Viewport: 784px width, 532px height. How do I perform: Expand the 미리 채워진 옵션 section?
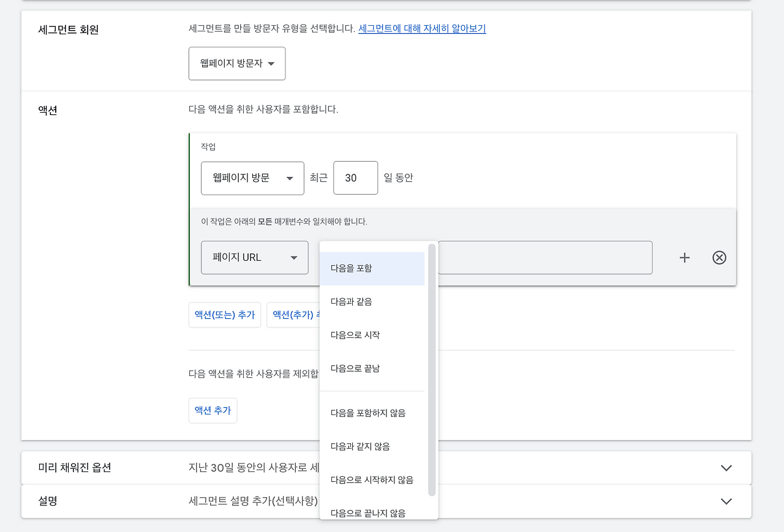click(x=726, y=467)
